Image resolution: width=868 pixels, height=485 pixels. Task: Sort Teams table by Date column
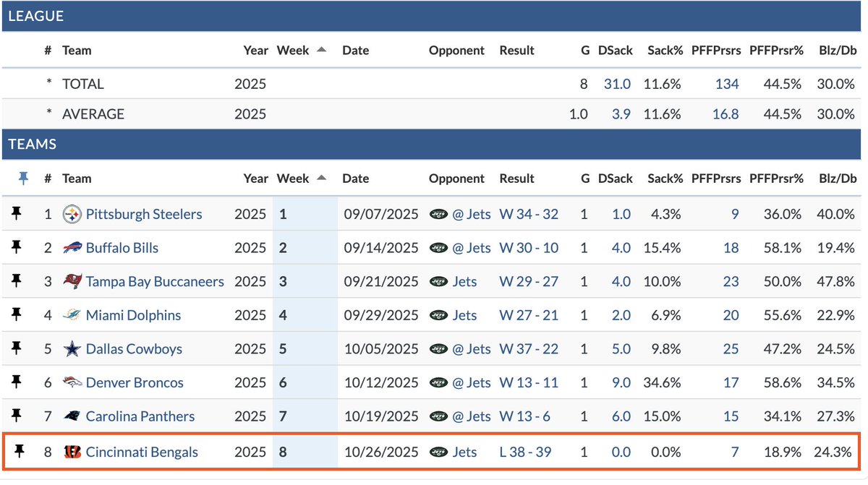(355, 179)
